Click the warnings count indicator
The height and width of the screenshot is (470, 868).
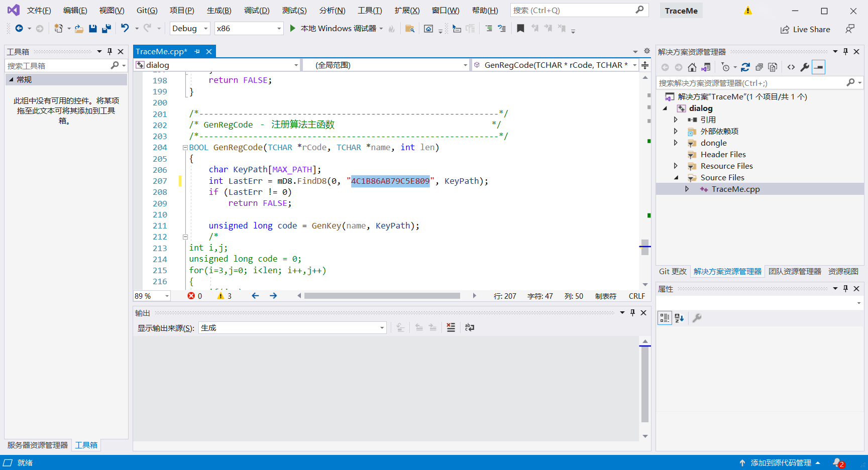225,296
